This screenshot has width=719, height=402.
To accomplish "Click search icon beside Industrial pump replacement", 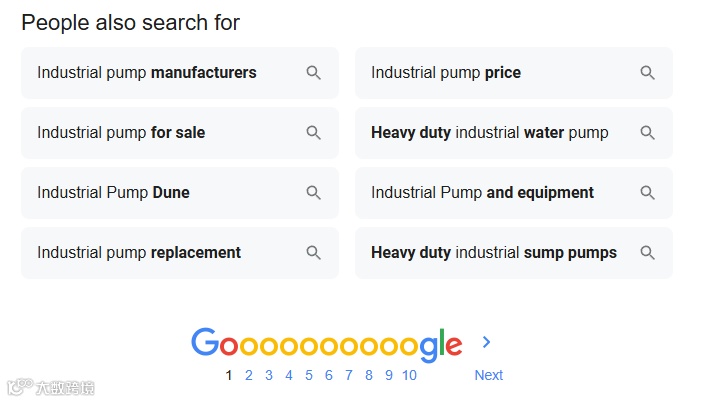I will [313, 253].
